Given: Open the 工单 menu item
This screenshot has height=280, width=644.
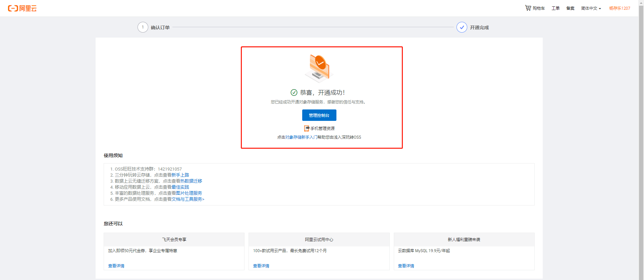Looking at the screenshot, I should pos(555,8).
